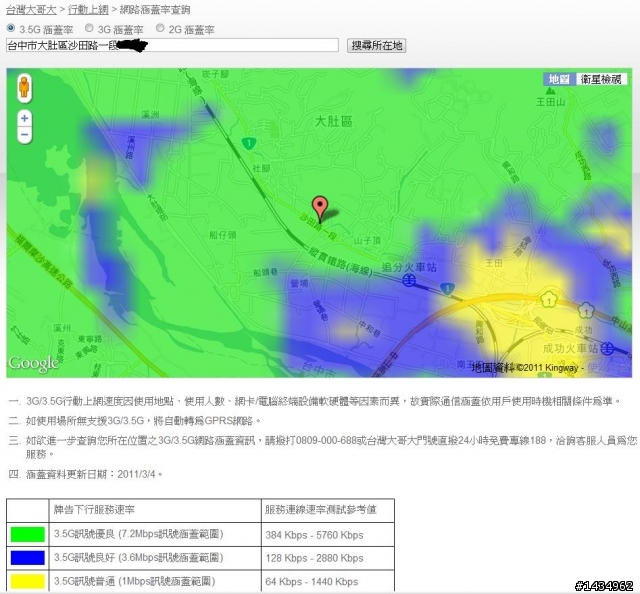
Task: Click the 船仔頭 map label
Action: [222, 235]
